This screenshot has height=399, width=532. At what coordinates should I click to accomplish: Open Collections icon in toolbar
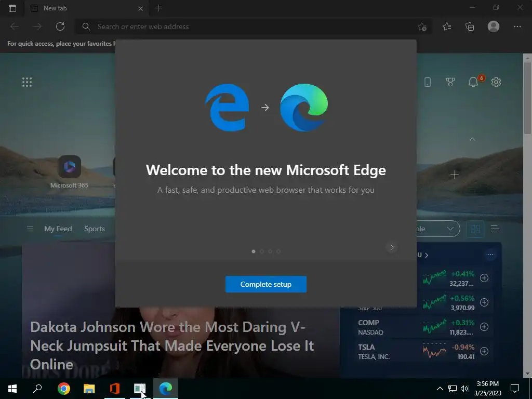(470, 26)
